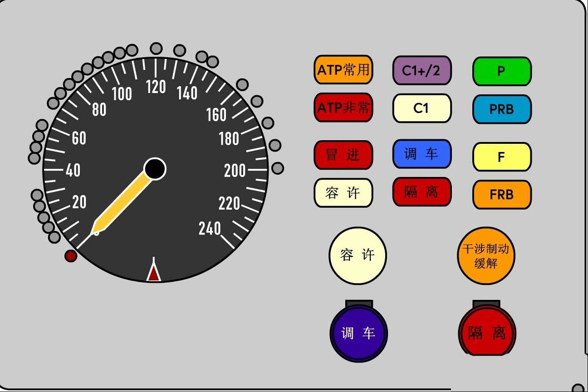Viewport: 588px width, 392px height.
Task: Click the 60 label on the speedometer
Action: pyautogui.click(x=79, y=138)
